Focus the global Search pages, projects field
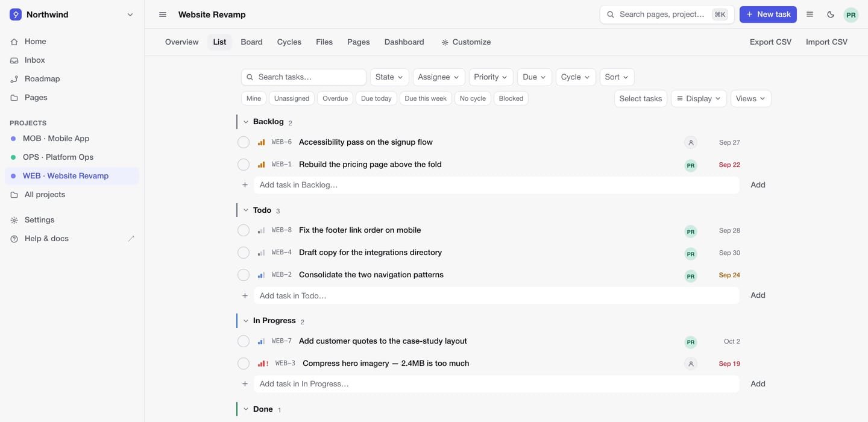The width and height of the screenshot is (868, 422). (667, 14)
